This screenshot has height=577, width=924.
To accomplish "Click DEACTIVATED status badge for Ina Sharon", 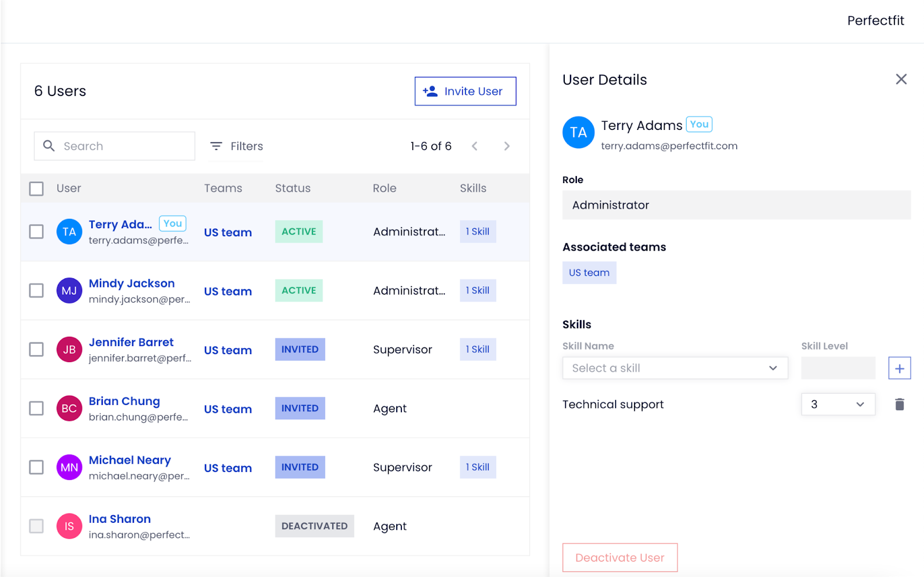I will pos(314,526).
